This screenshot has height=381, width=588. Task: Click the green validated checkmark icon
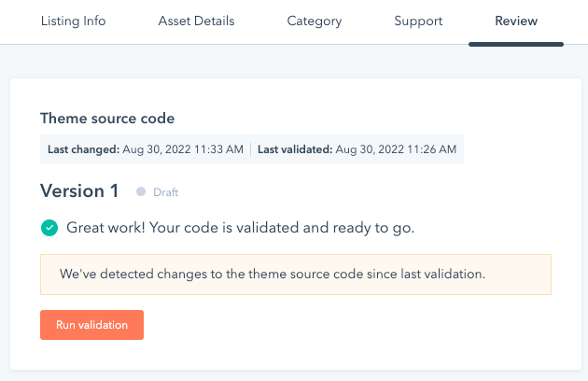[49, 228]
